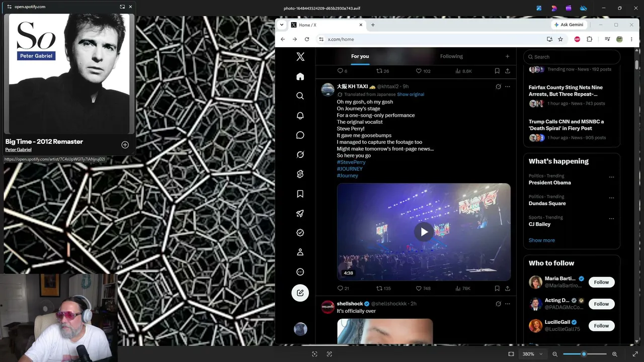Viewport: 644px width, 362px height.
Task: Click Show original translation link
Action: [411, 95]
